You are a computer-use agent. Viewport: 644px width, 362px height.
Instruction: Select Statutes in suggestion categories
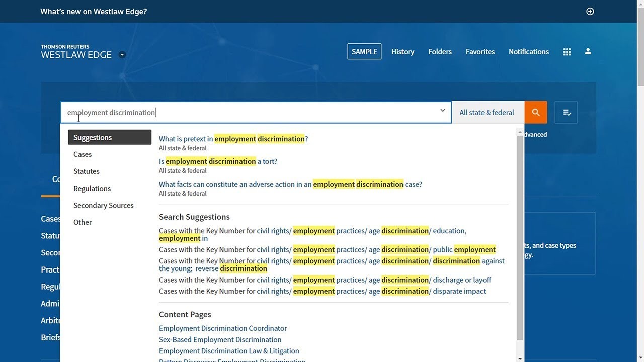pyautogui.click(x=87, y=171)
